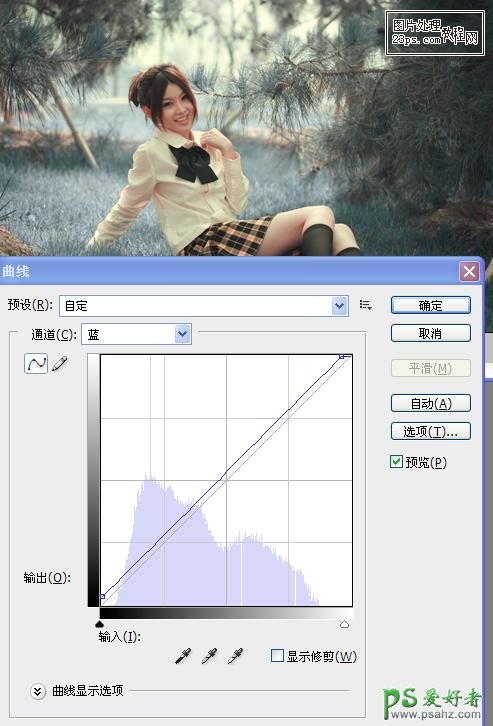This screenshot has width=493, height=726.
Task: Click the white input slider triangle
Action: coord(344,624)
